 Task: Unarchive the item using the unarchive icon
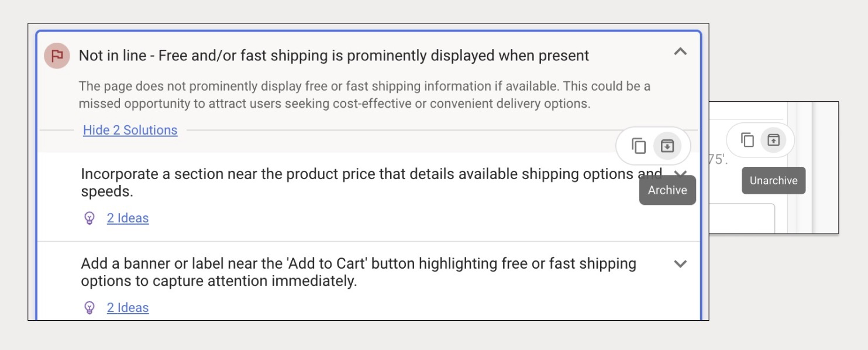click(773, 140)
